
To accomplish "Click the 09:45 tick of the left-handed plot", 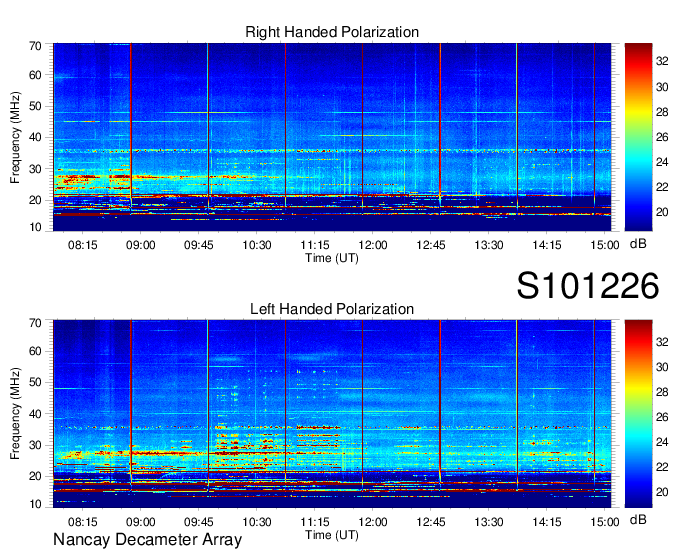I will coord(199,522).
